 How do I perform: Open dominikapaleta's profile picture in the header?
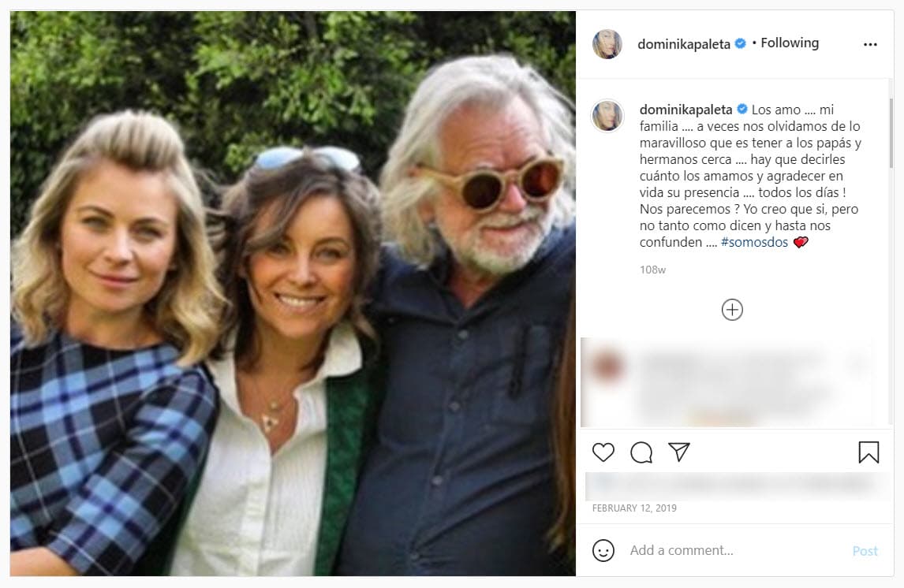pyautogui.click(x=607, y=43)
